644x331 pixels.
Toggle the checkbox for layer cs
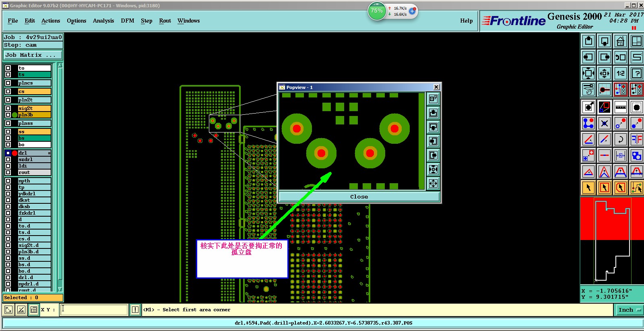click(x=8, y=91)
